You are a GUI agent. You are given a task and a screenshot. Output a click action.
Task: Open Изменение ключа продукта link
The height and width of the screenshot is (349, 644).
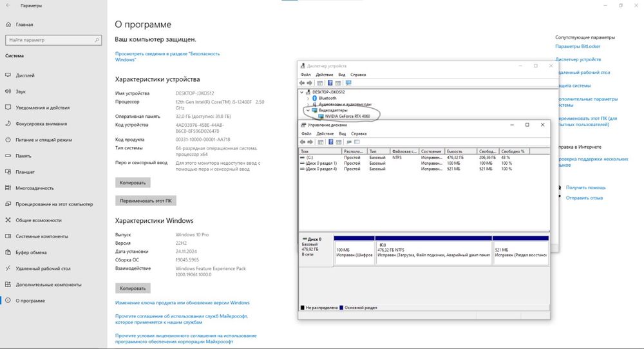click(x=182, y=303)
